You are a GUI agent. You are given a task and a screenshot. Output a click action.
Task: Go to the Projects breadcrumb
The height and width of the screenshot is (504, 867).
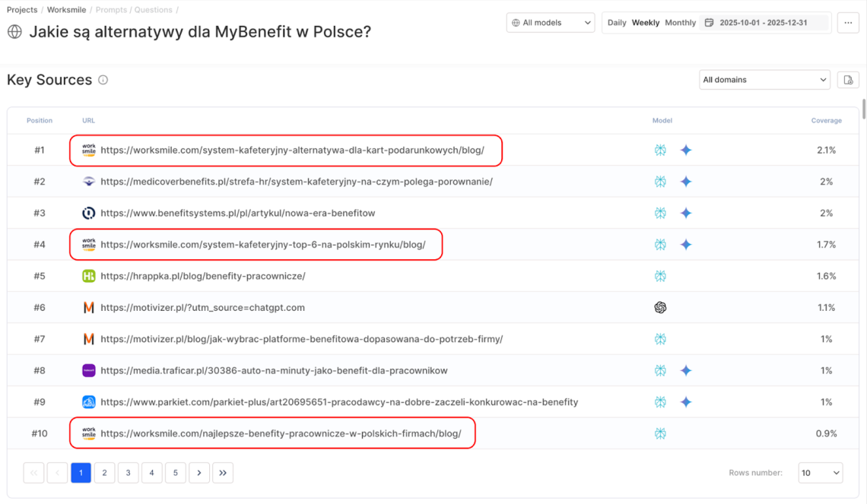22,10
